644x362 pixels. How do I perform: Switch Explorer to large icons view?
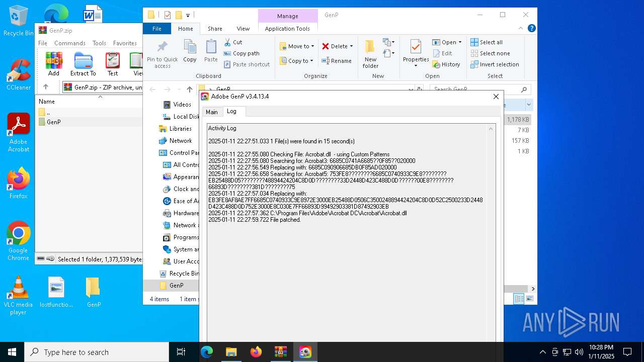529,299
